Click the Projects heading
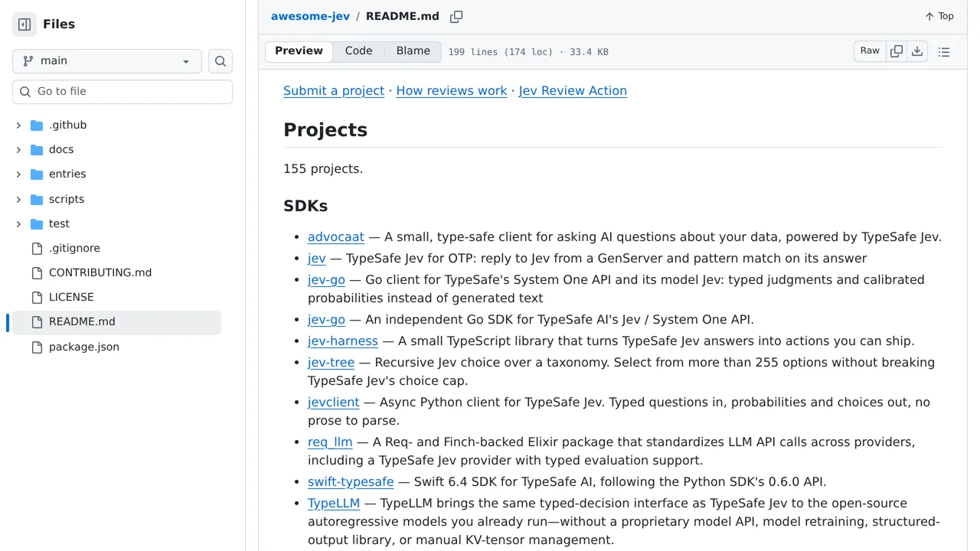This screenshot has width=980, height=551. [x=325, y=130]
